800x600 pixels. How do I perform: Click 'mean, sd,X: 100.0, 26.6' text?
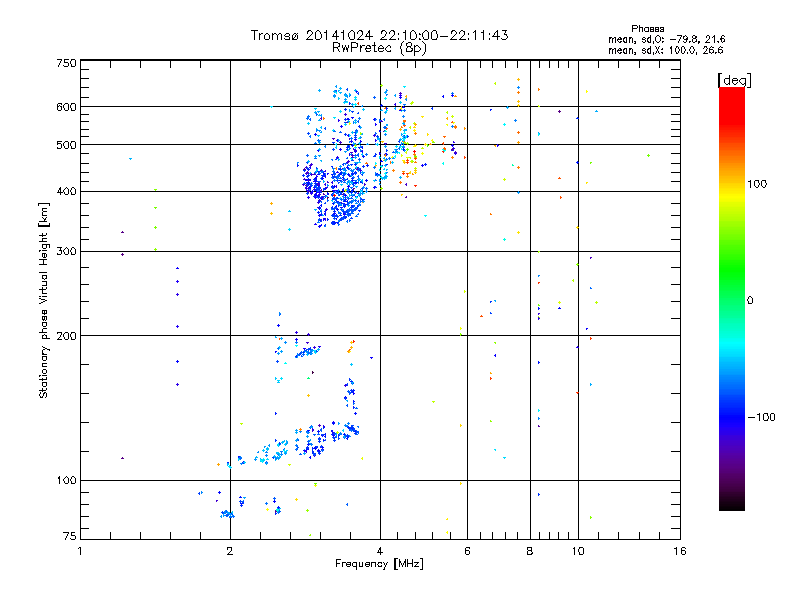[x=665, y=50]
